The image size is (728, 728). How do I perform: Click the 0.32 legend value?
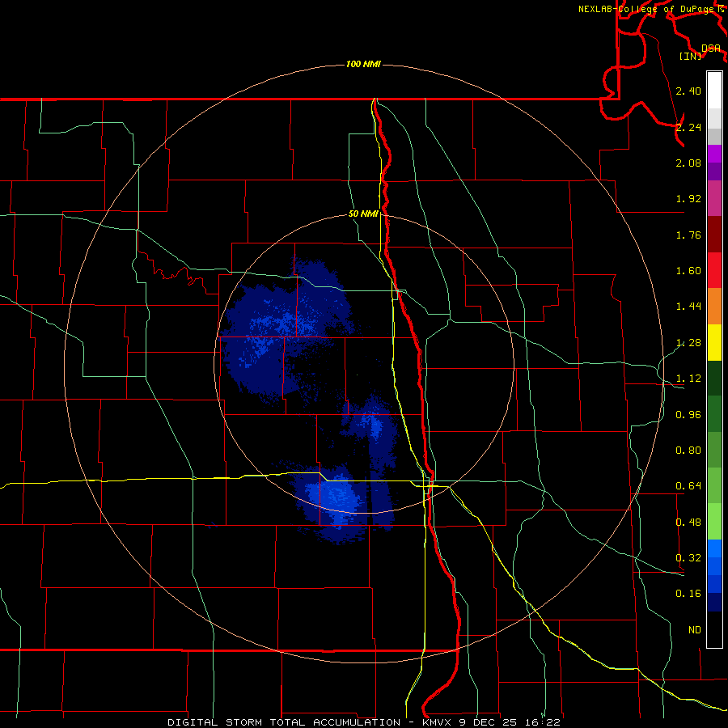[688, 558]
